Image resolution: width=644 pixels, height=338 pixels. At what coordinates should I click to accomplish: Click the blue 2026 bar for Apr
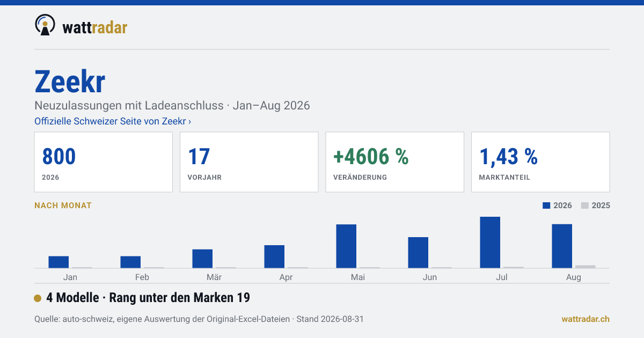[x=274, y=256]
